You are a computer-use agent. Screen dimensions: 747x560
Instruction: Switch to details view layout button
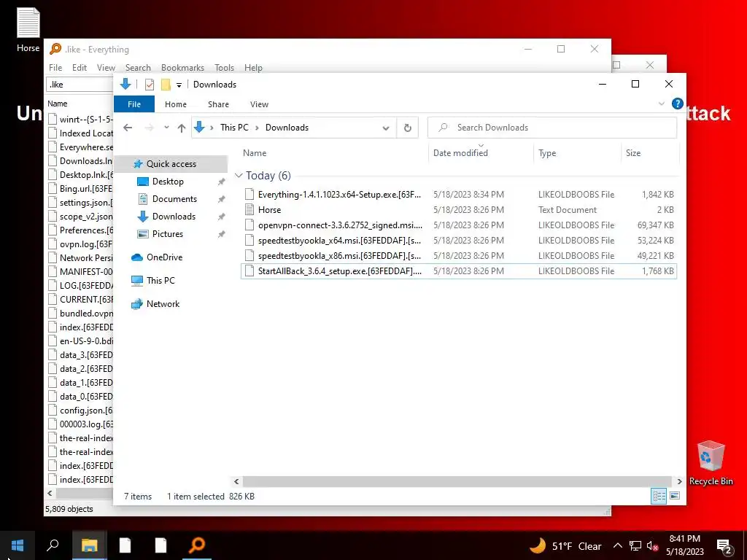tap(659, 496)
